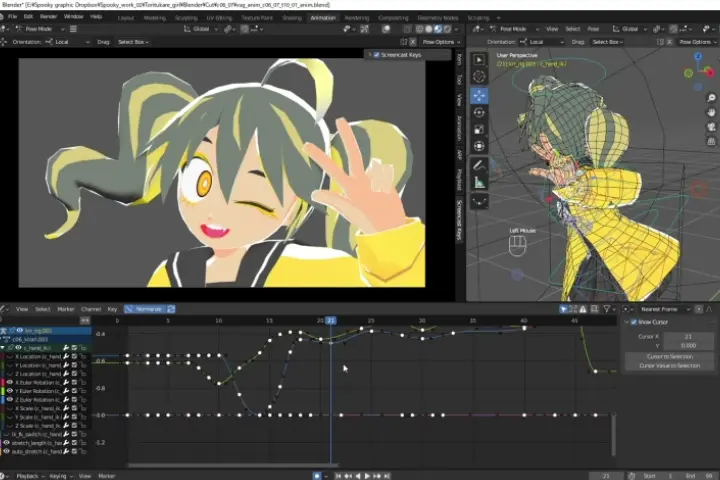
Task: Toggle the Normalize button in graph editor
Action: 144,309
